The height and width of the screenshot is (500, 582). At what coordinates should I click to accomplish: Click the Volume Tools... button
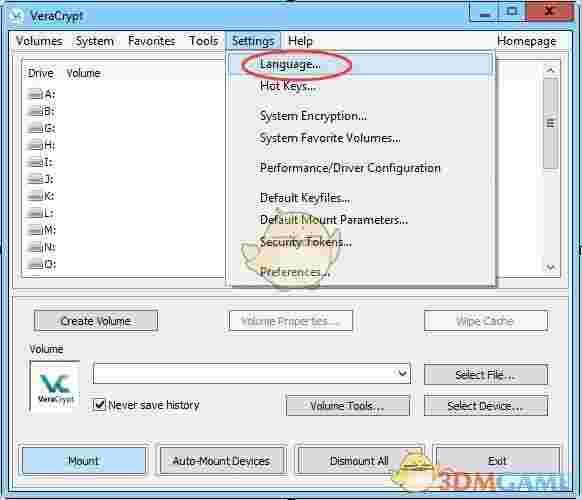pos(348,405)
